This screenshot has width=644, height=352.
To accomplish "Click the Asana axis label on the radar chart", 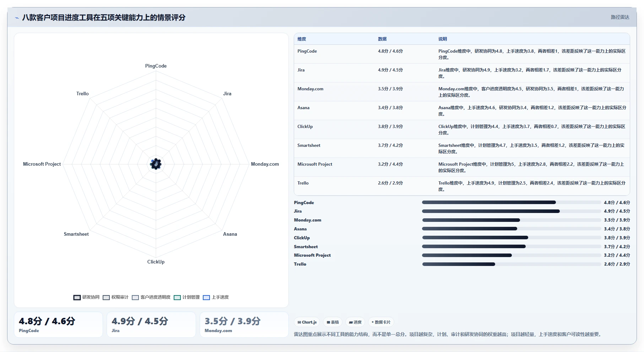I will [x=230, y=234].
